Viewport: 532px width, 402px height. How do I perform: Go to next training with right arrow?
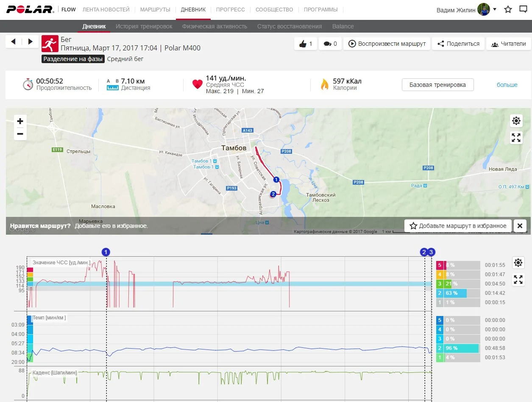pos(30,42)
